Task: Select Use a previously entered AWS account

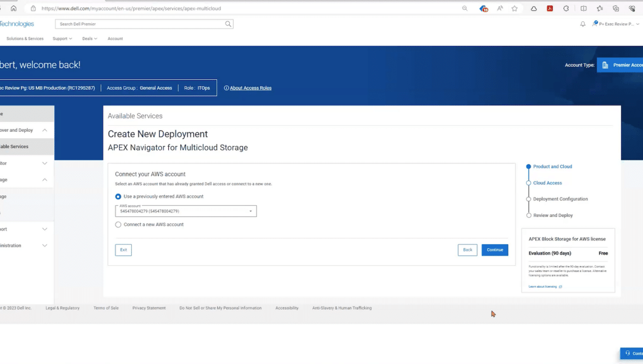Action: tap(118, 197)
